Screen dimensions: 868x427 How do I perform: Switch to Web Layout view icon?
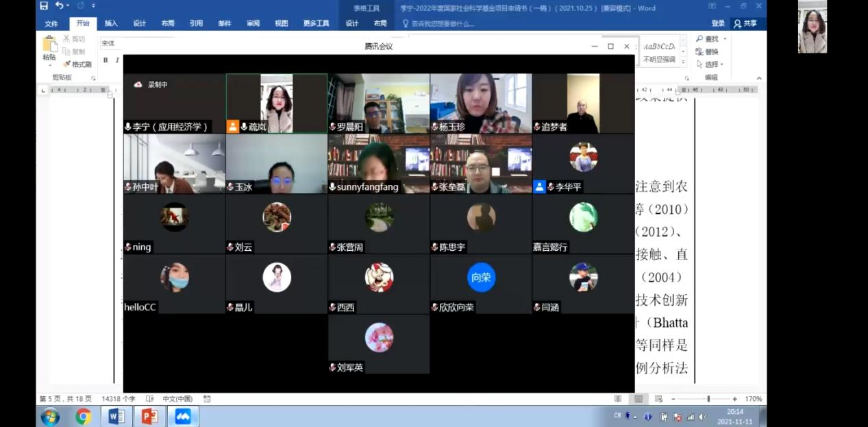658,399
